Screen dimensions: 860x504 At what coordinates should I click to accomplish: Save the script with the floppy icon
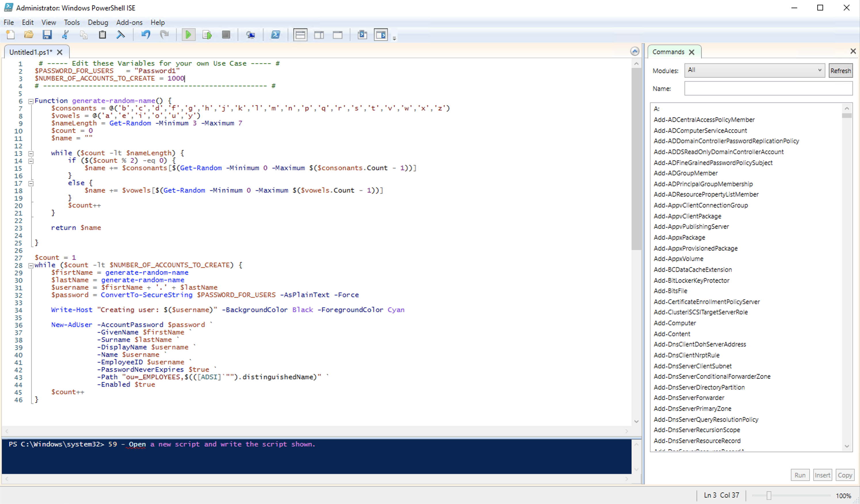[x=47, y=34]
